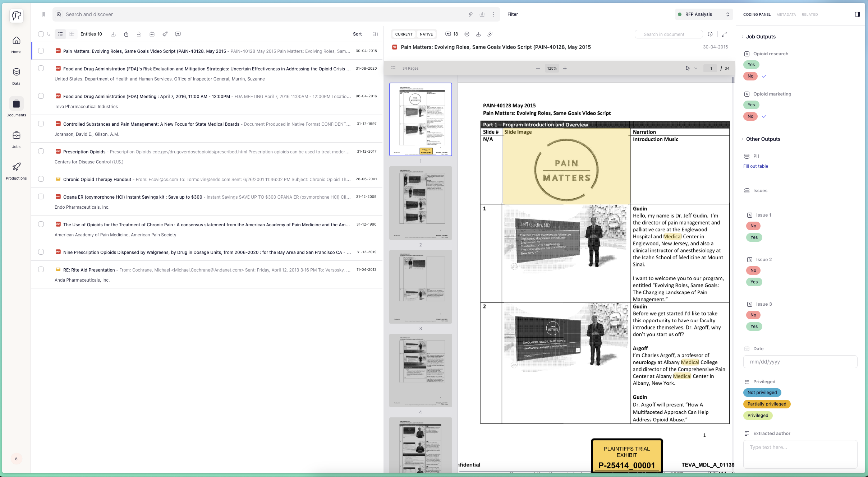This screenshot has height=477, width=868.
Task: Select Partially privileged tag
Action: pos(766,404)
